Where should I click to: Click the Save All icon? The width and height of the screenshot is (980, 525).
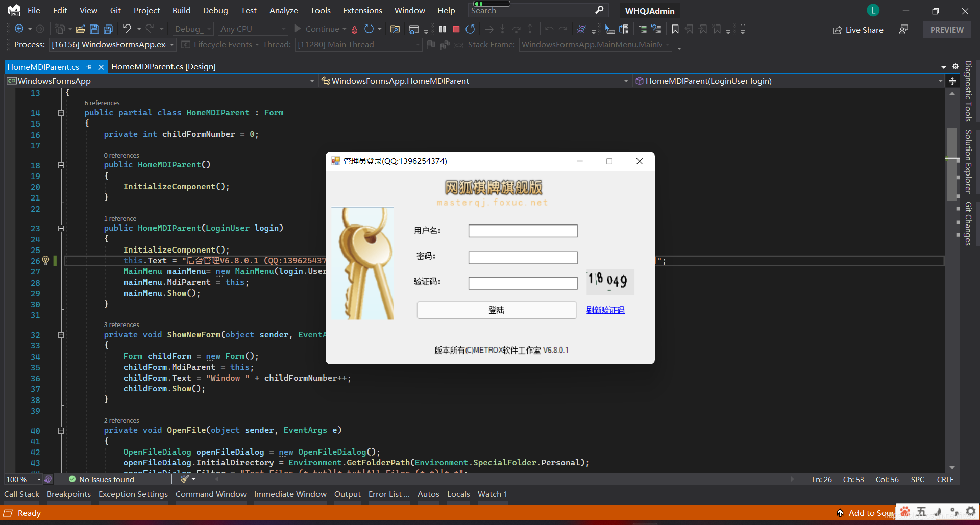108,29
